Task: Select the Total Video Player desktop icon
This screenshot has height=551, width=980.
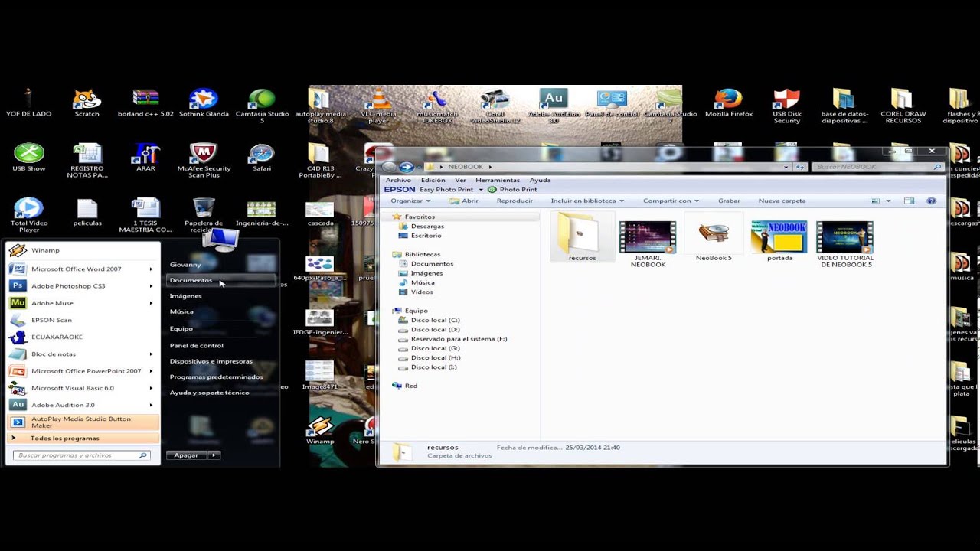Action: tap(29, 216)
